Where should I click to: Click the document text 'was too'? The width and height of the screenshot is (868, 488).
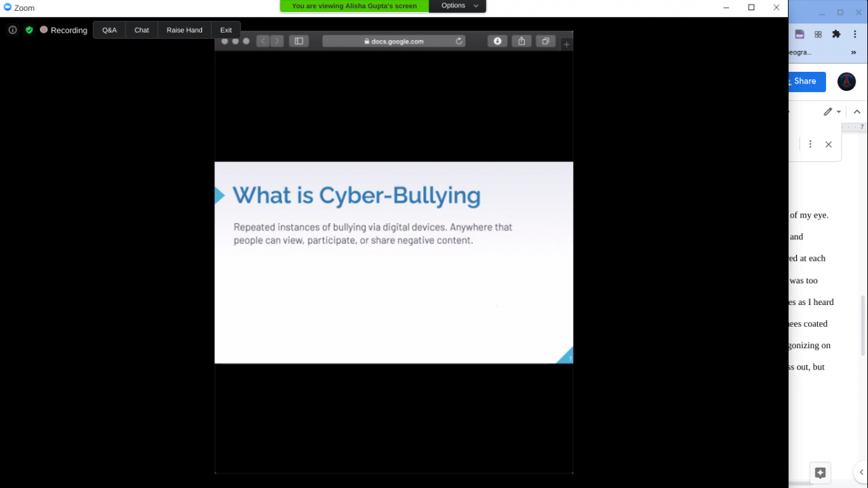point(804,281)
